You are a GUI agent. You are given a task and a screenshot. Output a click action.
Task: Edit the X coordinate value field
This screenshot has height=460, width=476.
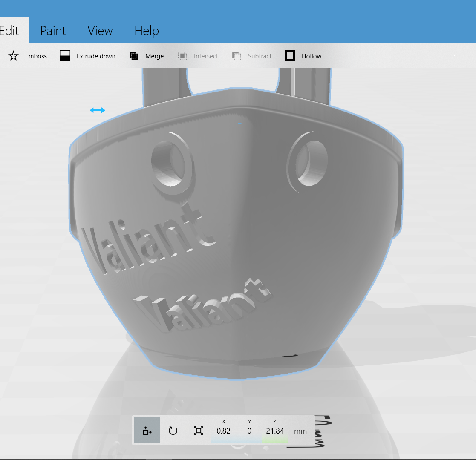tap(223, 431)
